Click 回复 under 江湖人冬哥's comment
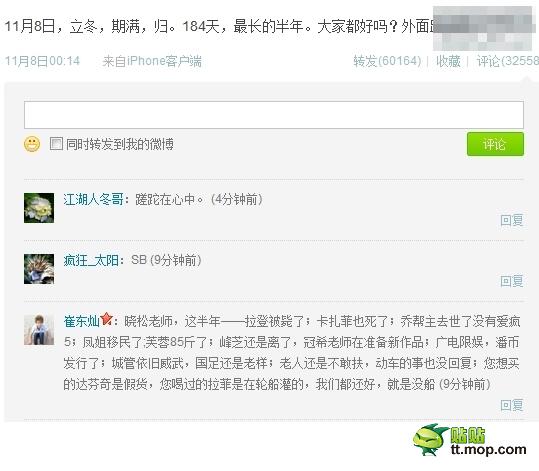Screen dimensions: 539x471 coord(512,220)
